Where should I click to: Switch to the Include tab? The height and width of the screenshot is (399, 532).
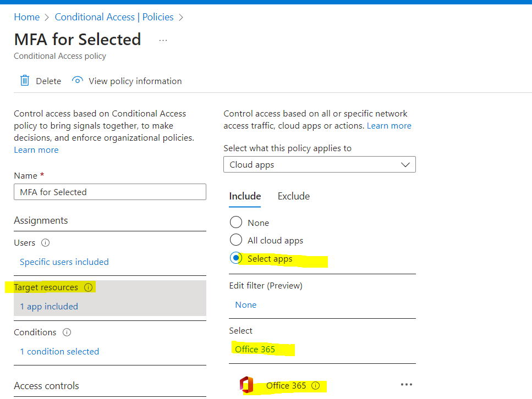tap(245, 196)
